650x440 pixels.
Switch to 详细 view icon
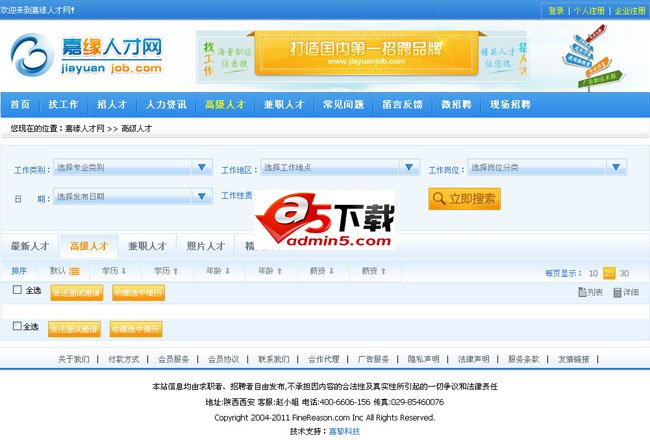click(626, 292)
